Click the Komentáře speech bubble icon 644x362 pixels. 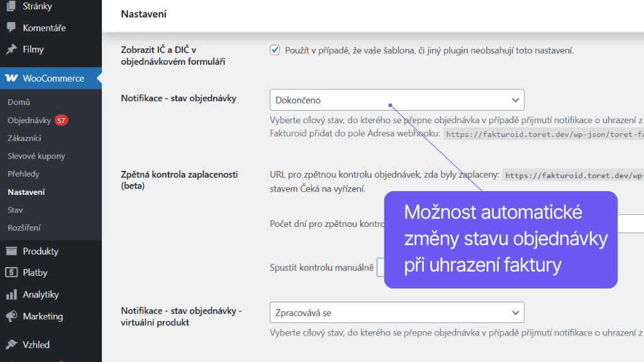click(x=11, y=28)
